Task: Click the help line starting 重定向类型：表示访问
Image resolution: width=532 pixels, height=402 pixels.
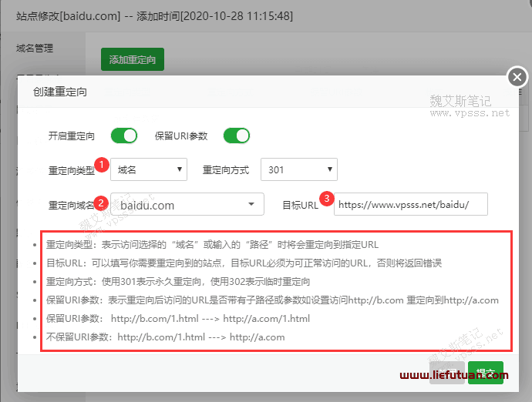Action: point(212,245)
